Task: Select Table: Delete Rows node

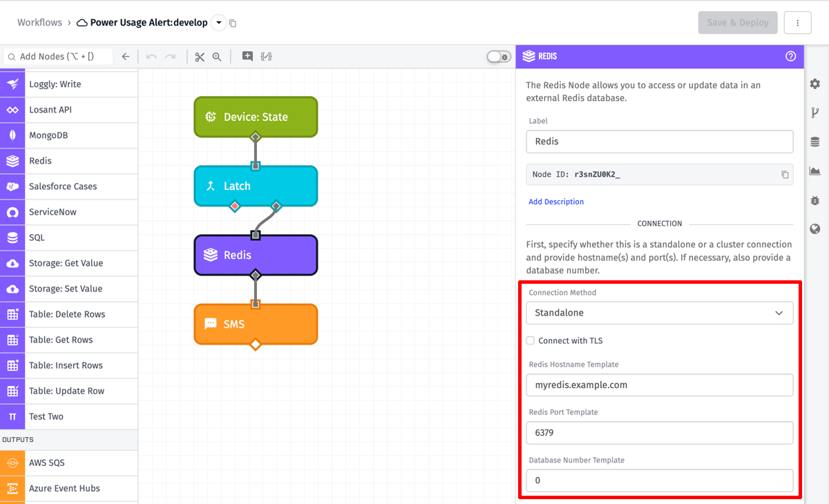Action: click(69, 314)
